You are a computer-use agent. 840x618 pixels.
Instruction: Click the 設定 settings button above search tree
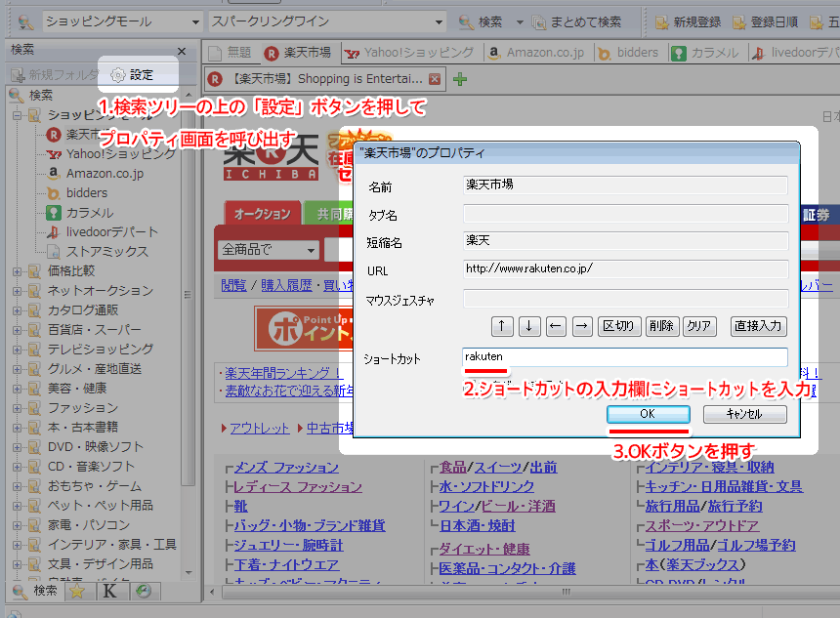tap(132, 75)
